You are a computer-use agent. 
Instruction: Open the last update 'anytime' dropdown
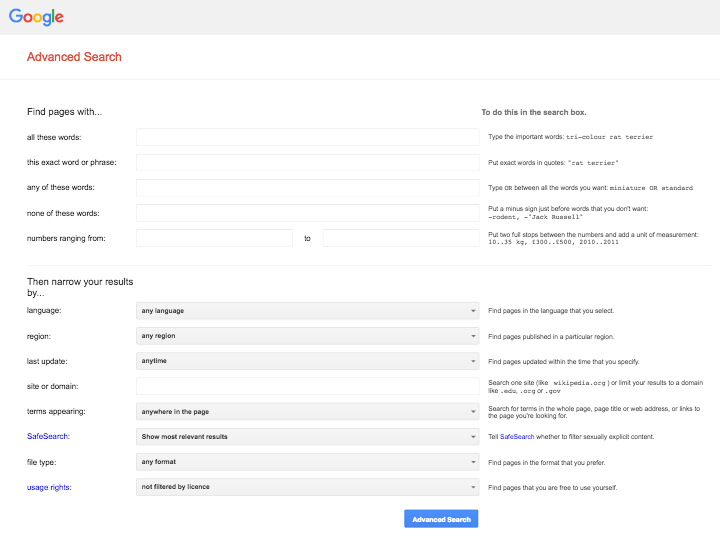pos(307,361)
